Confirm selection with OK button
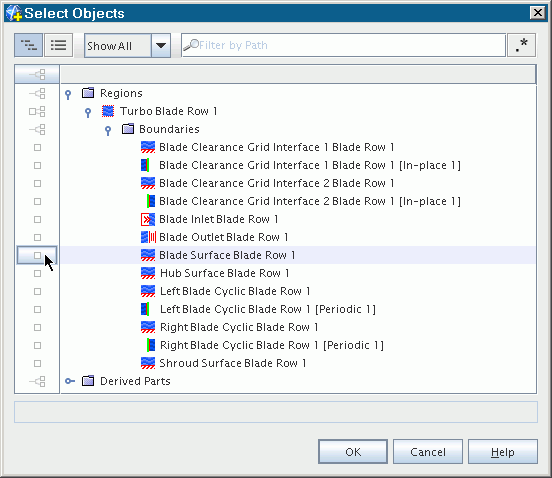This screenshot has height=478, width=552. pyautogui.click(x=353, y=452)
